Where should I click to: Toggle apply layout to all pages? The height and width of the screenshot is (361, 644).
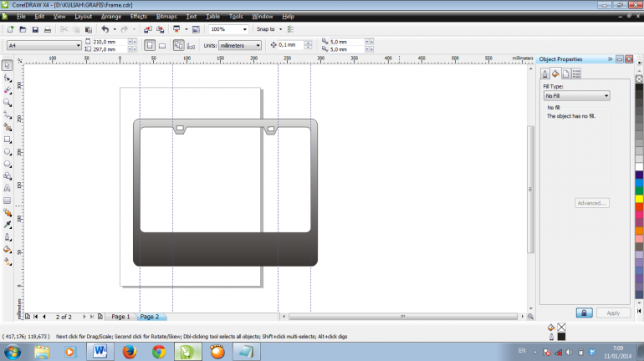click(x=178, y=45)
